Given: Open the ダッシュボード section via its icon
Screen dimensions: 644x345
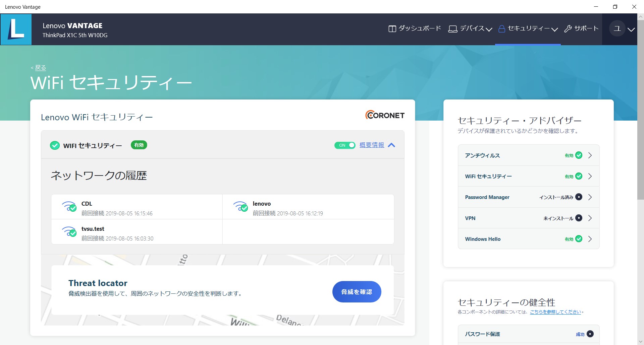Looking at the screenshot, I should click(392, 28).
